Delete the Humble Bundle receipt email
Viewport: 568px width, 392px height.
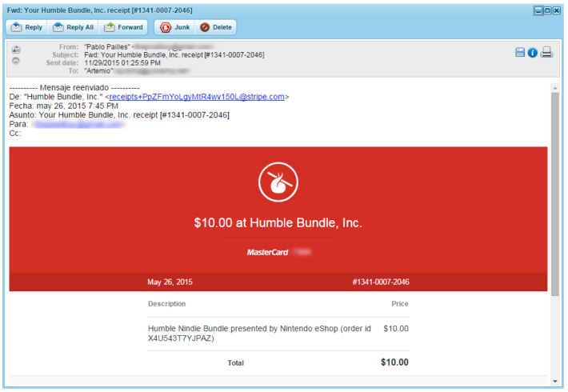(215, 27)
